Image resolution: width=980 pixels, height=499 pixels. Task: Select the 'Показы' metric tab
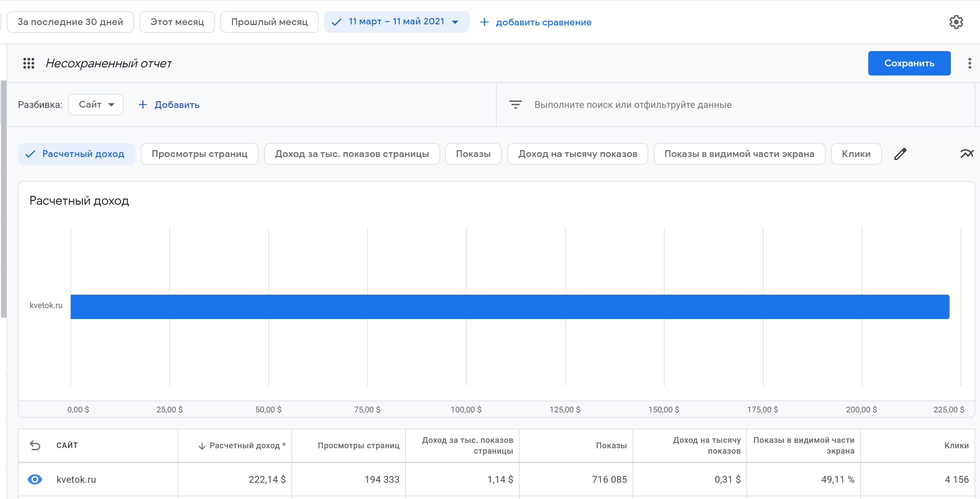[x=473, y=154]
